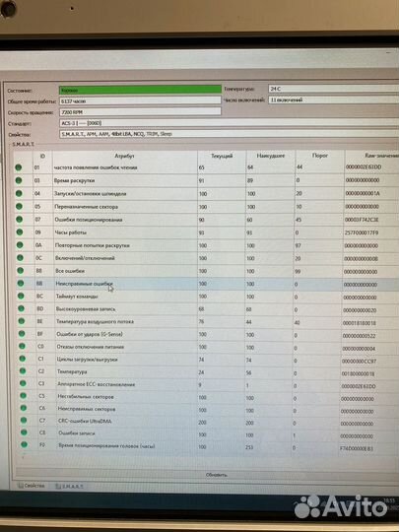
Task: Select status dot of Отказы отключения питания
Action: [x=22, y=346]
